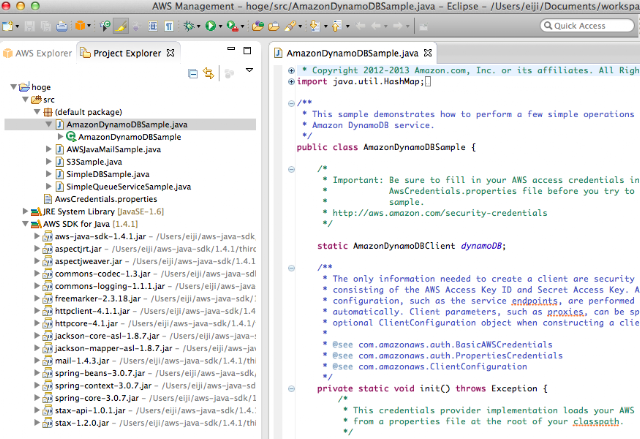This screenshot has height=439, width=640.
Task: Collapse the hoge project node
Action: coord(13,87)
